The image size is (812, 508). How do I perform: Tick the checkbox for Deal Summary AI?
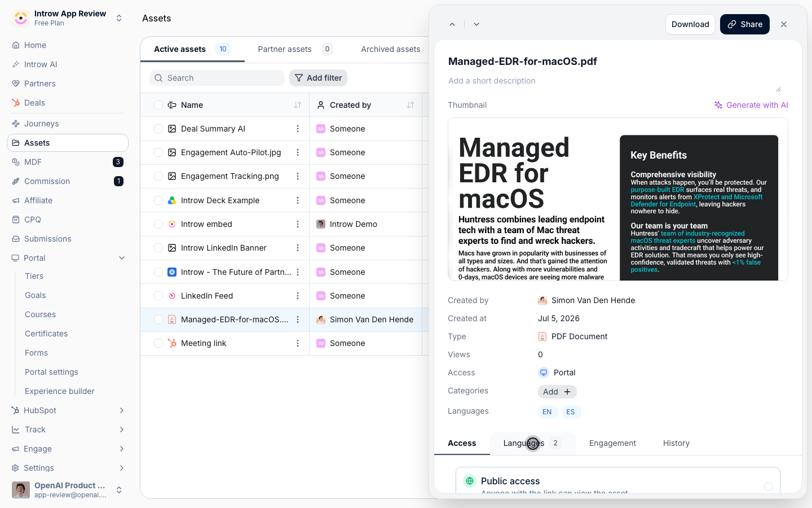tap(158, 129)
